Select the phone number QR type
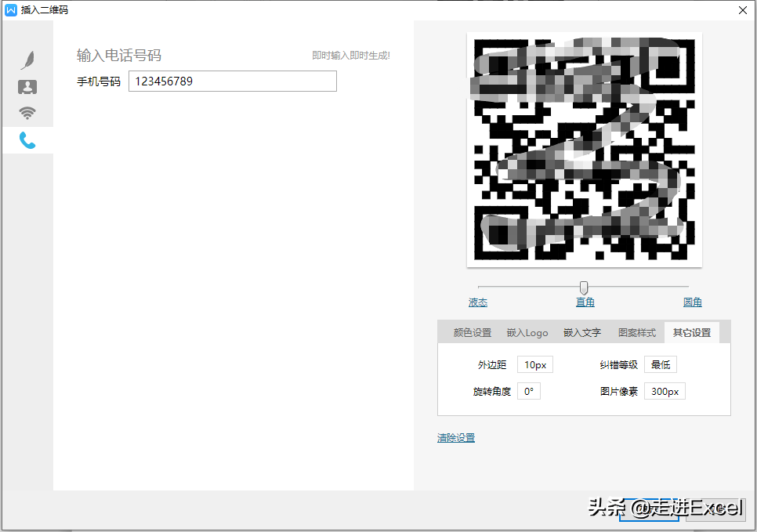The height and width of the screenshot is (532, 757). click(x=27, y=140)
